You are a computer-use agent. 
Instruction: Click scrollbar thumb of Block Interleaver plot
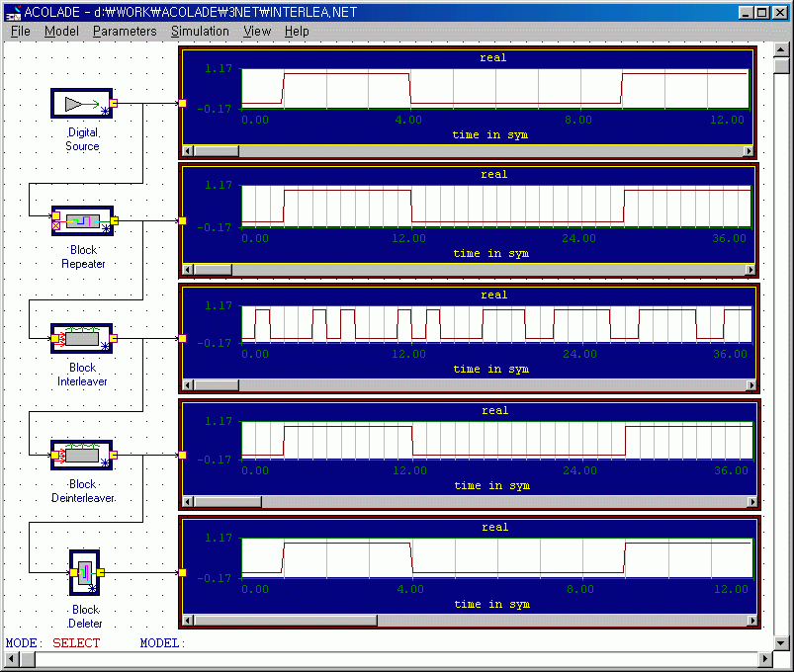pos(216,385)
